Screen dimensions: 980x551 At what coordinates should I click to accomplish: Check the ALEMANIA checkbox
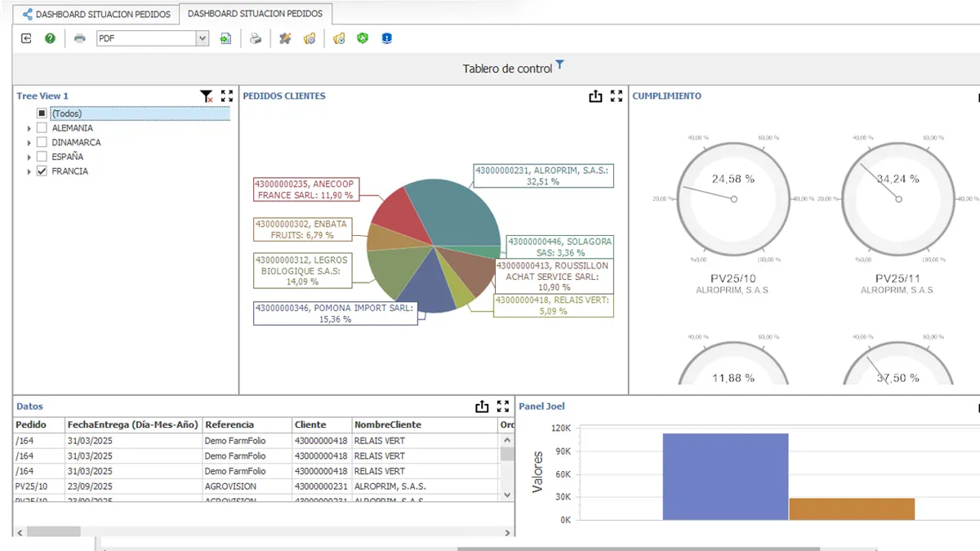[42, 128]
